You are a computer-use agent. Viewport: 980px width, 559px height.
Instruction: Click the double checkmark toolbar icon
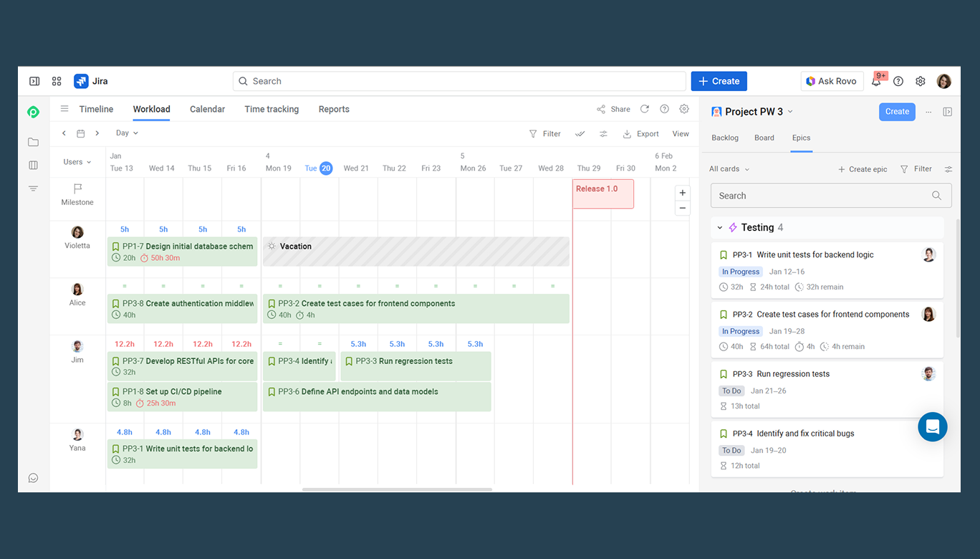[580, 134]
